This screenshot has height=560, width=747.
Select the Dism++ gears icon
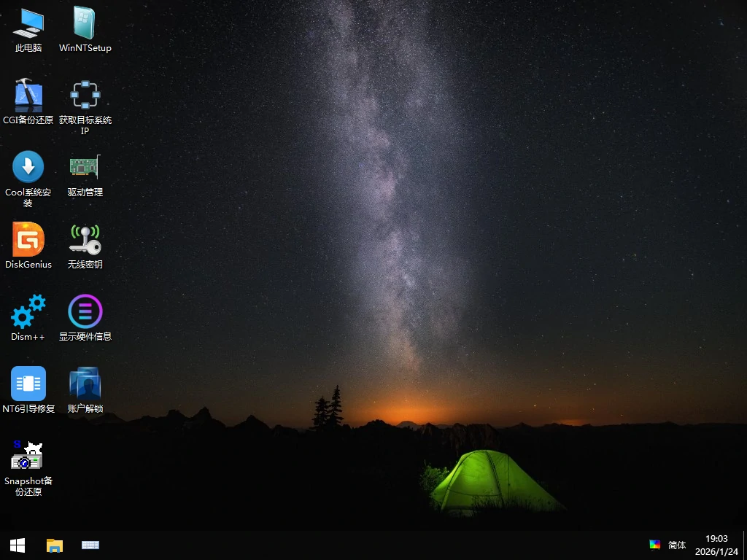[28, 311]
